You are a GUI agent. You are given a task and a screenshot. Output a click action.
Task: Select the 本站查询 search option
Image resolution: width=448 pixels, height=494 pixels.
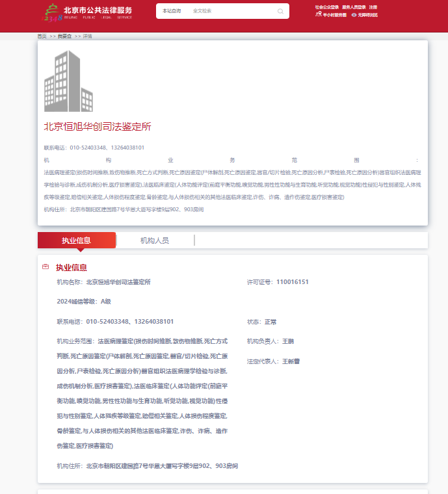pos(172,11)
